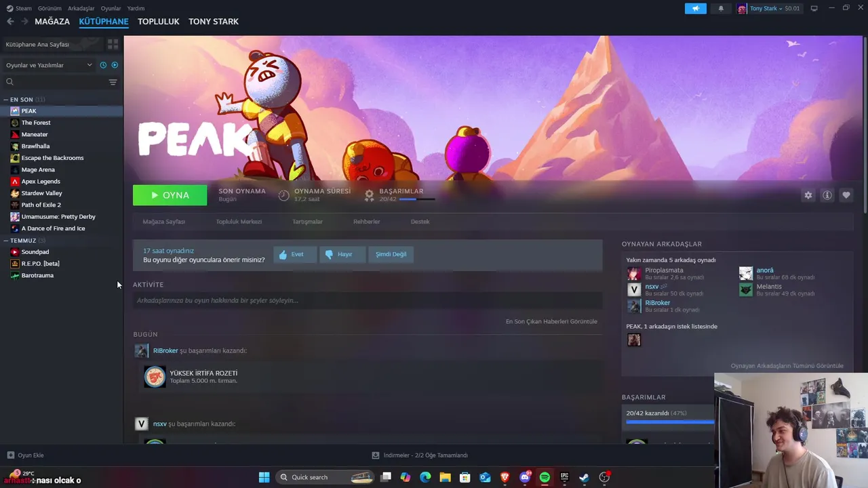868x488 pixels.
Task: Open the Rehberler tab
Action: pos(367,222)
